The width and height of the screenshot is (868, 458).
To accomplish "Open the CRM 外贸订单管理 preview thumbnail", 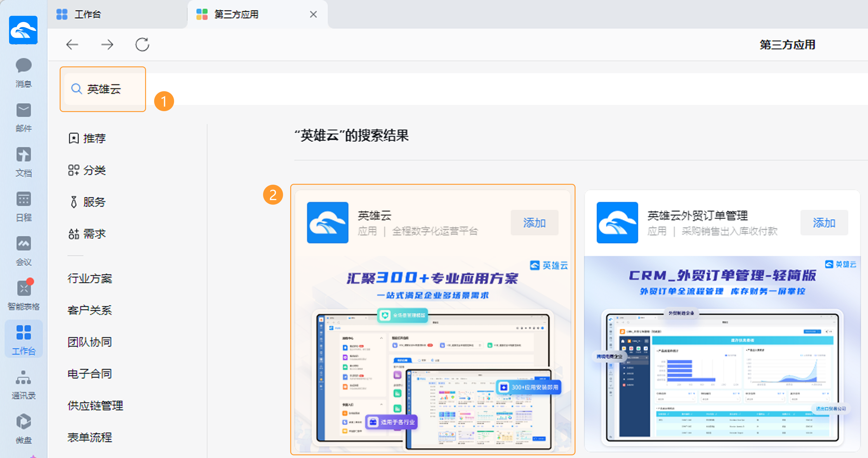I will [722, 354].
